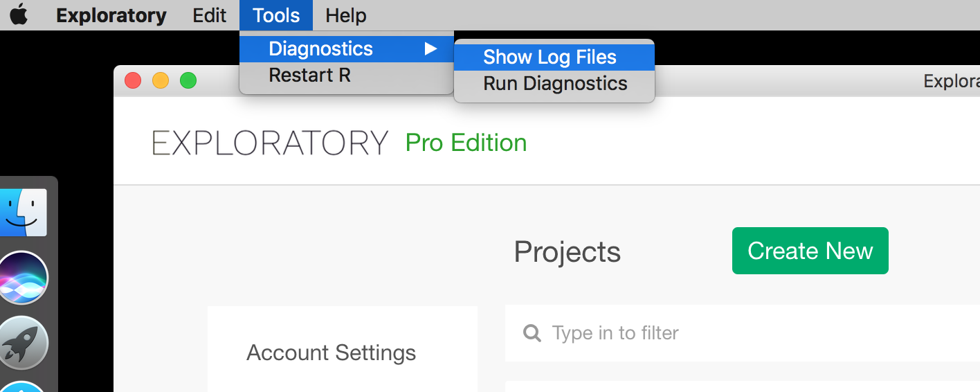Launch Siri from the Dock
Screen dimensions: 980x392
pyautogui.click(x=23, y=277)
